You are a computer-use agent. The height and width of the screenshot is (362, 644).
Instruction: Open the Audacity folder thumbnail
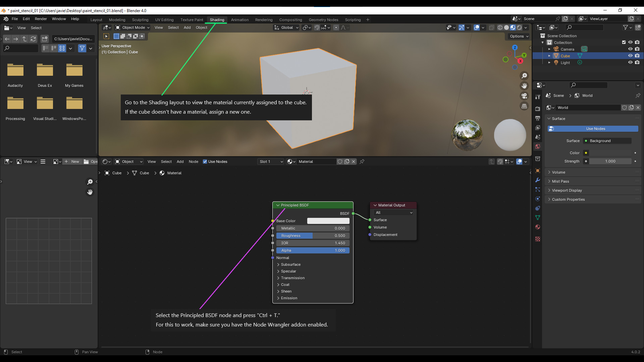pos(15,70)
